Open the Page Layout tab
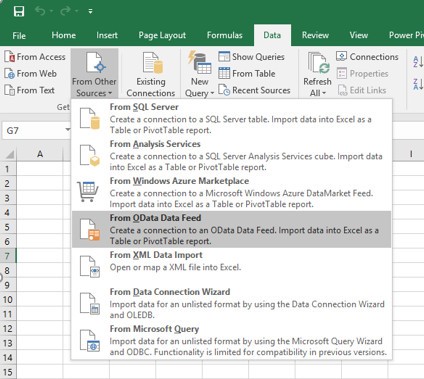This screenshot has width=424, height=379. click(x=162, y=35)
